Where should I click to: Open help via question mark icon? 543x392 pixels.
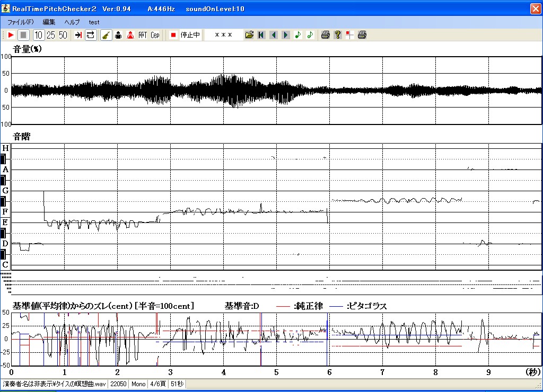(x=338, y=35)
